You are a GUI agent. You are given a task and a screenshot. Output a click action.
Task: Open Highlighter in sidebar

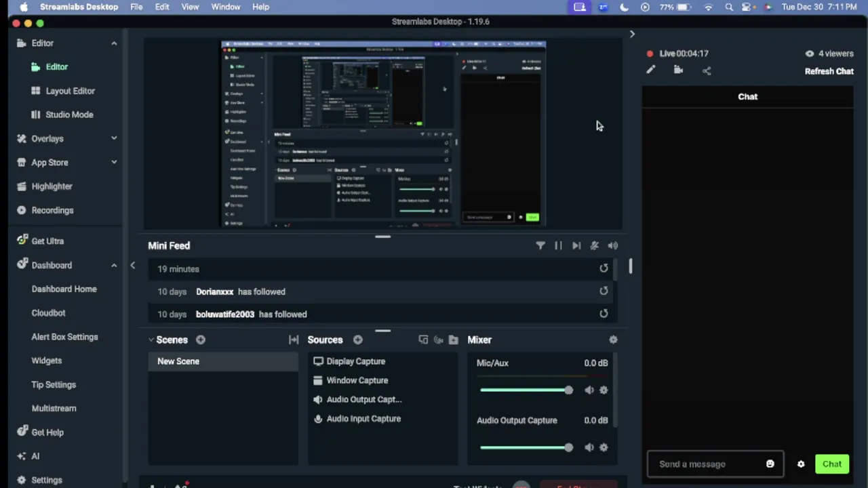pyautogui.click(x=52, y=186)
